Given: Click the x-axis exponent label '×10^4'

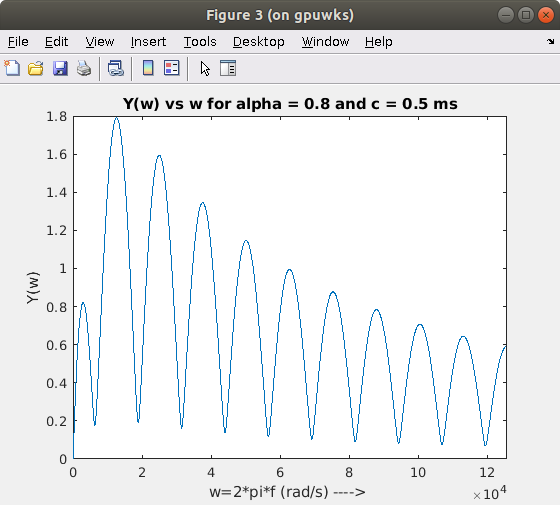Looking at the screenshot, I should pos(490,493).
